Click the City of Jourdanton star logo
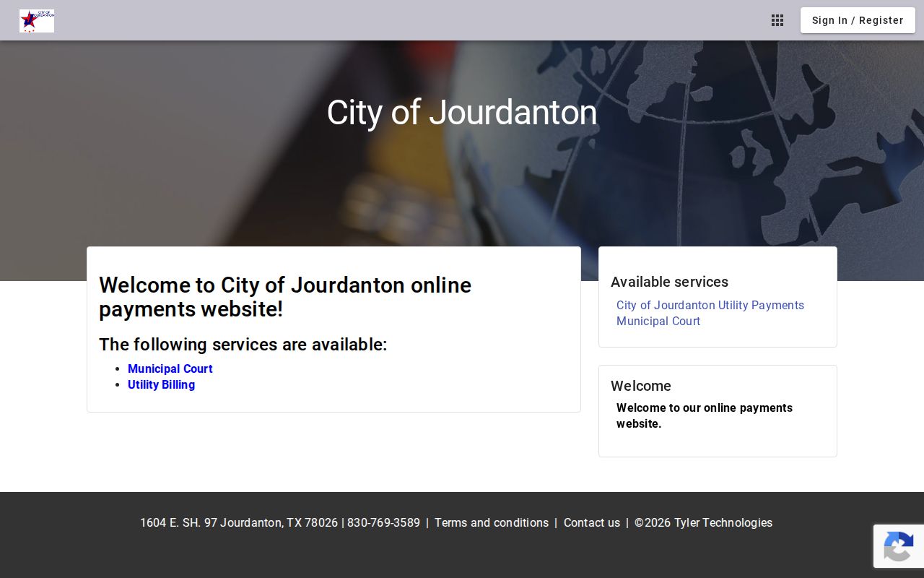This screenshot has height=578, width=924. pyautogui.click(x=37, y=20)
